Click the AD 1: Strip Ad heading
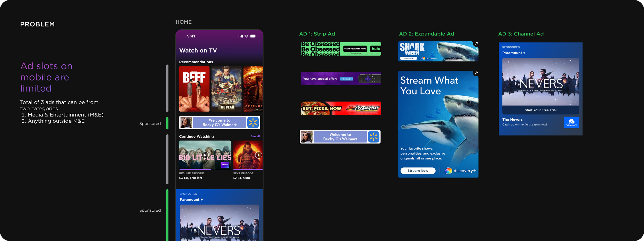 (317, 34)
